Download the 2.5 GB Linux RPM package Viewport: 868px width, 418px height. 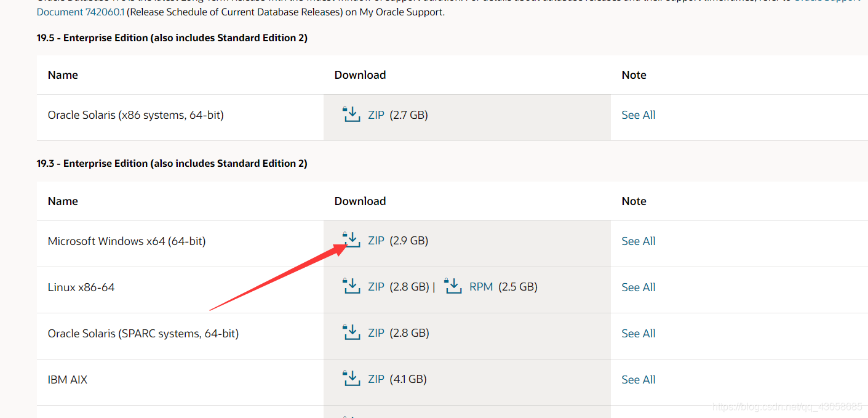pos(481,287)
